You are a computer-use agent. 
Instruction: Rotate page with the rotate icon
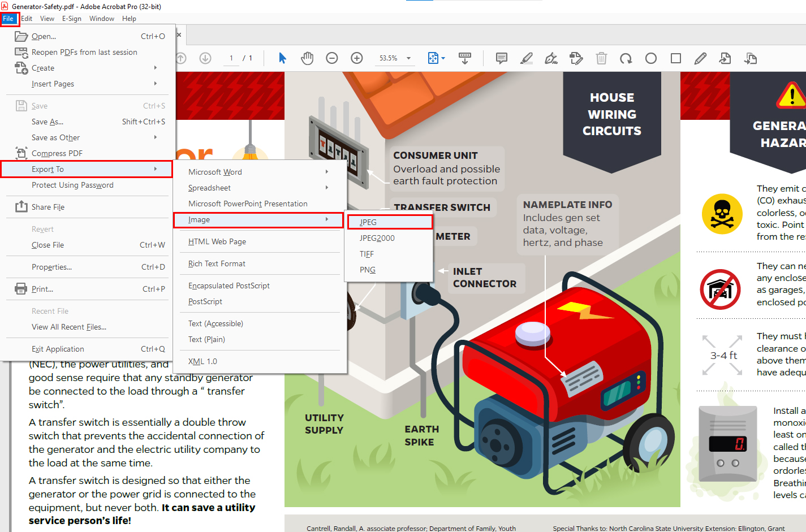click(x=626, y=58)
